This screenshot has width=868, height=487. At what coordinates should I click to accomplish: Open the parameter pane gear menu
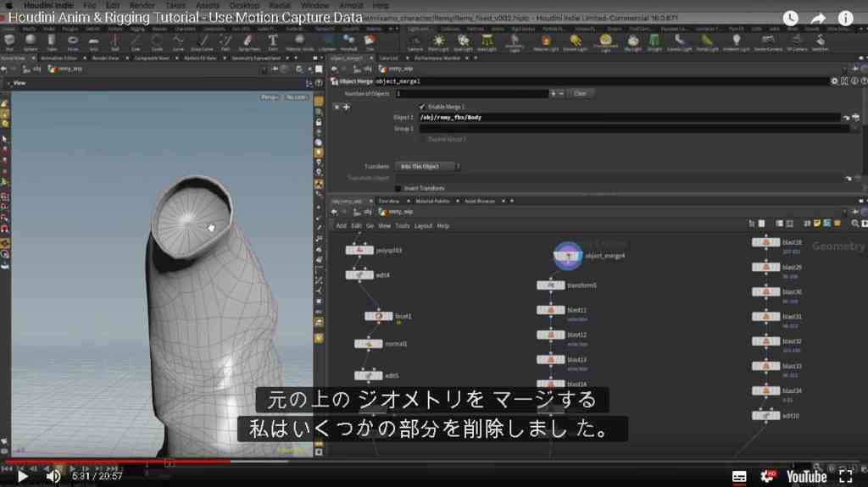834,81
